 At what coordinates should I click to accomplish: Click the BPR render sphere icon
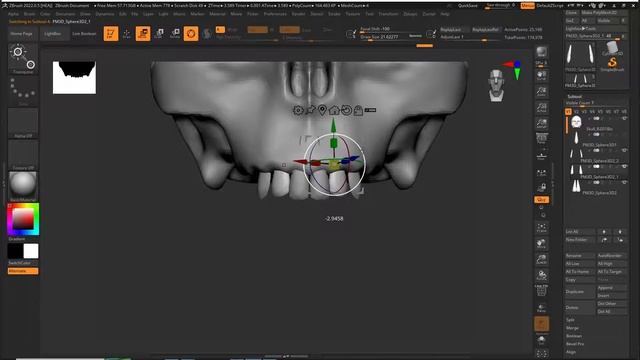pyautogui.click(x=542, y=53)
